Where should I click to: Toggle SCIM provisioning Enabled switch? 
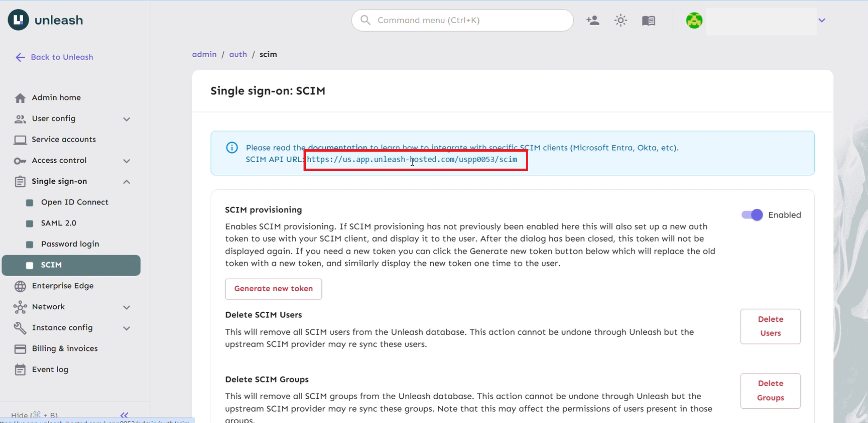click(x=752, y=215)
